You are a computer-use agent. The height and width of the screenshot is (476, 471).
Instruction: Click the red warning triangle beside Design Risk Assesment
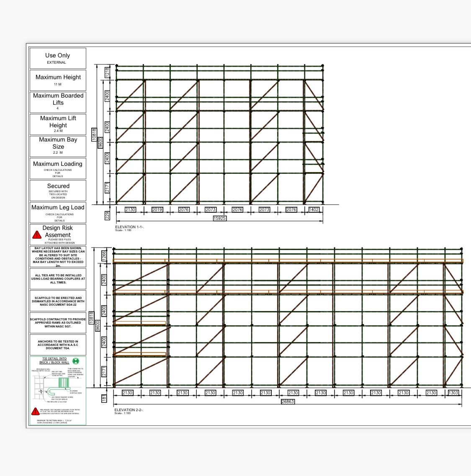pos(37,235)
